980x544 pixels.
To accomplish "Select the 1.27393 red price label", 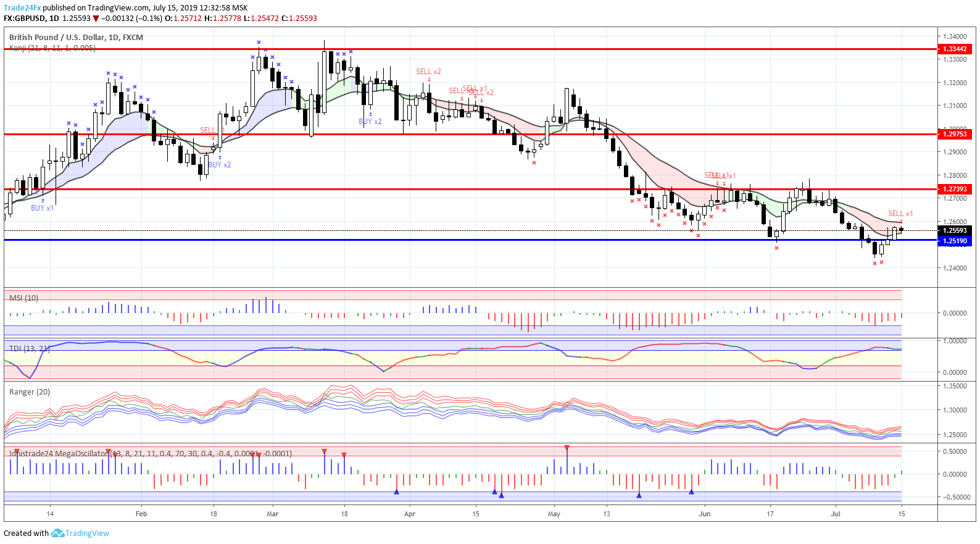I will pyautogui.click(x=955, y=189).
